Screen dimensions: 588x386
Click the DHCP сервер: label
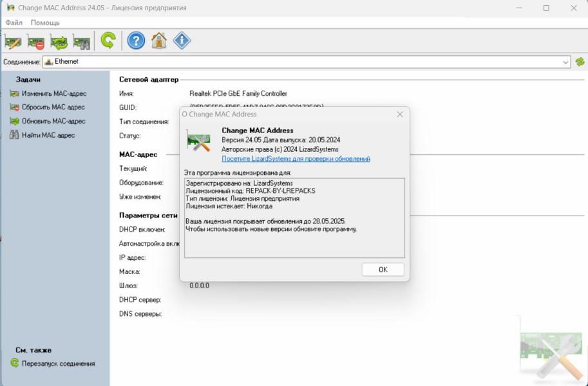click(140, 300)
